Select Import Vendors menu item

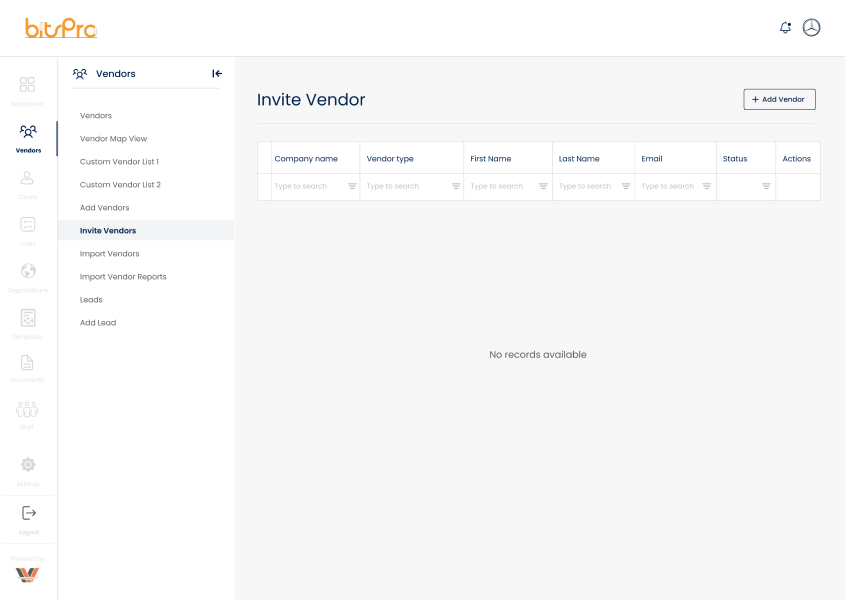[109, 253]
